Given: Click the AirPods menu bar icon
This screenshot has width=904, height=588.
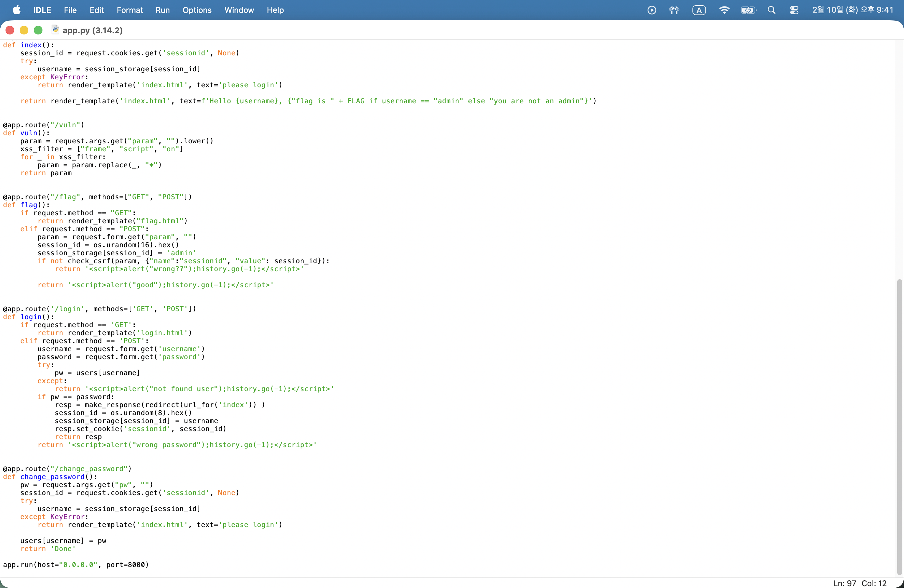Looking at the screenshot, I should 674,10.
